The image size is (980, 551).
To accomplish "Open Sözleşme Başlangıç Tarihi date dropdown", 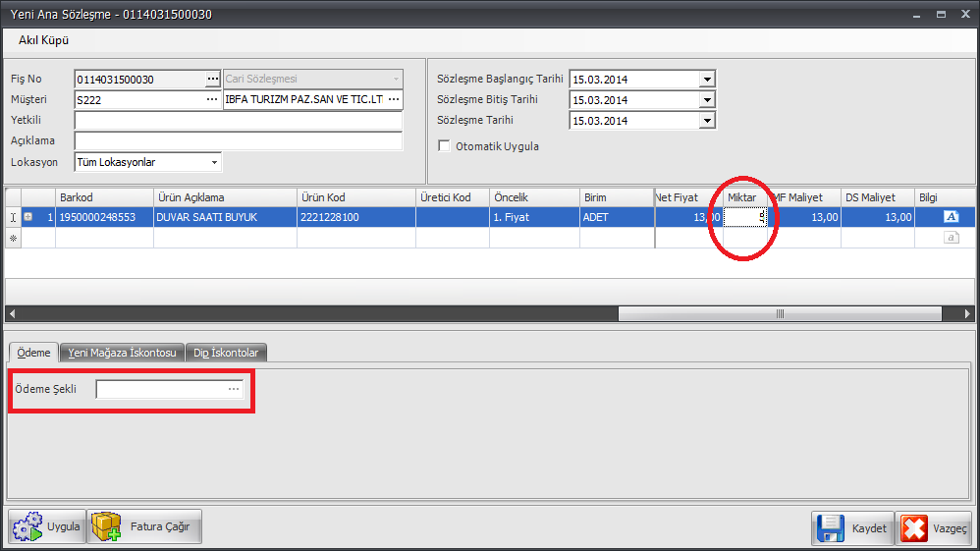I will [x=706, y=80].
